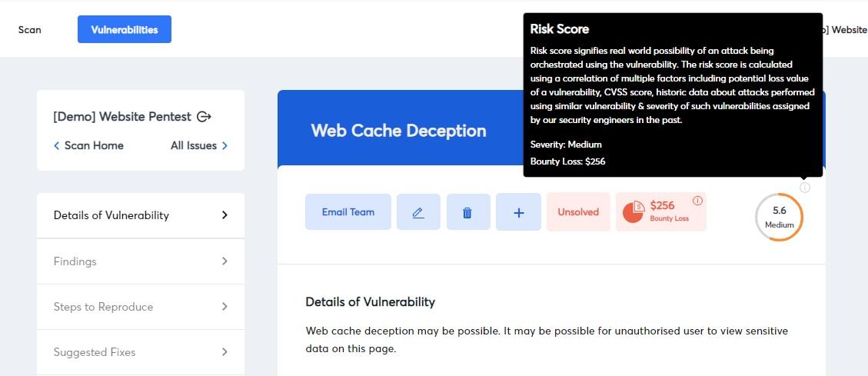Go back to Scan Home
This screenshot has height=376, width=868.
tap(88, 145)
